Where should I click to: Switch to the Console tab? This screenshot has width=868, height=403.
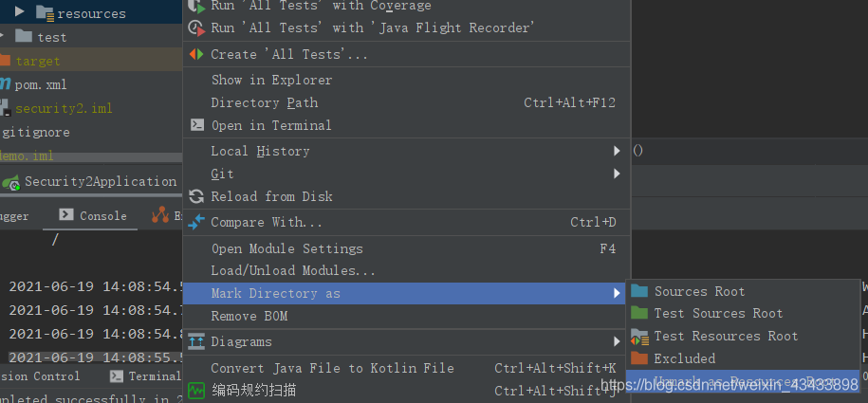pyautogui.click(x=93, y=216)
